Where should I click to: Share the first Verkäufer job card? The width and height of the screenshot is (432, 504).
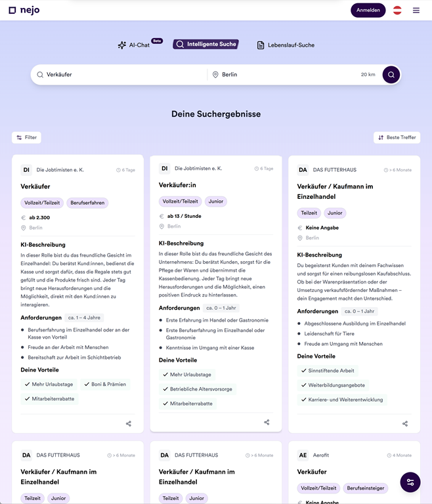click(x=129, y=423)
